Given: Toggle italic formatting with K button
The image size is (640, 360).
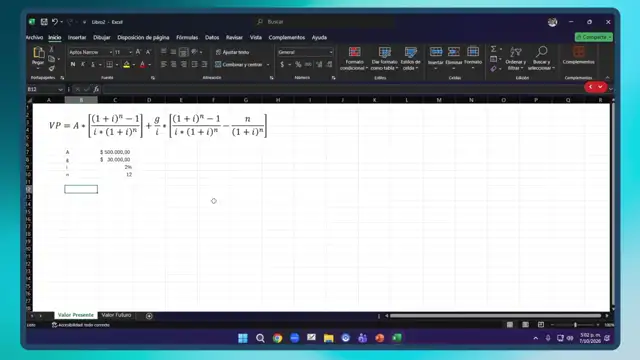Looking at the screenshot, I should 83,64.
